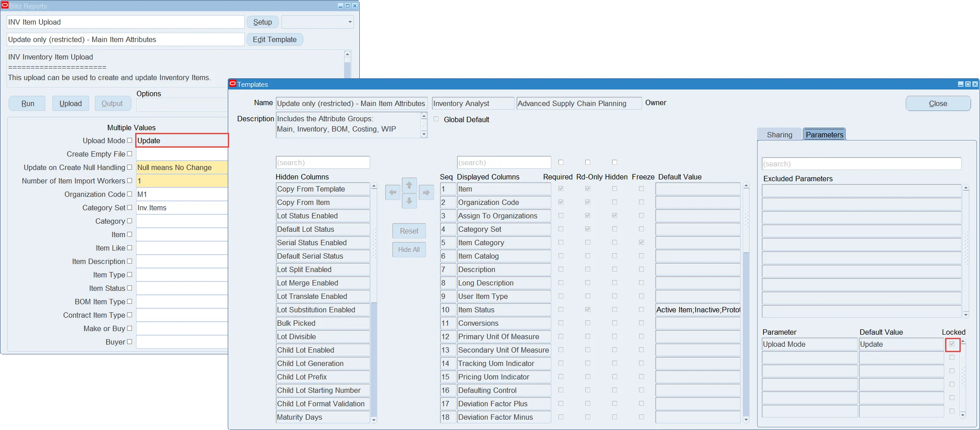Check the Hidden select-all box above the column list
Screen dimensions: 980x430
click(614, 162)
